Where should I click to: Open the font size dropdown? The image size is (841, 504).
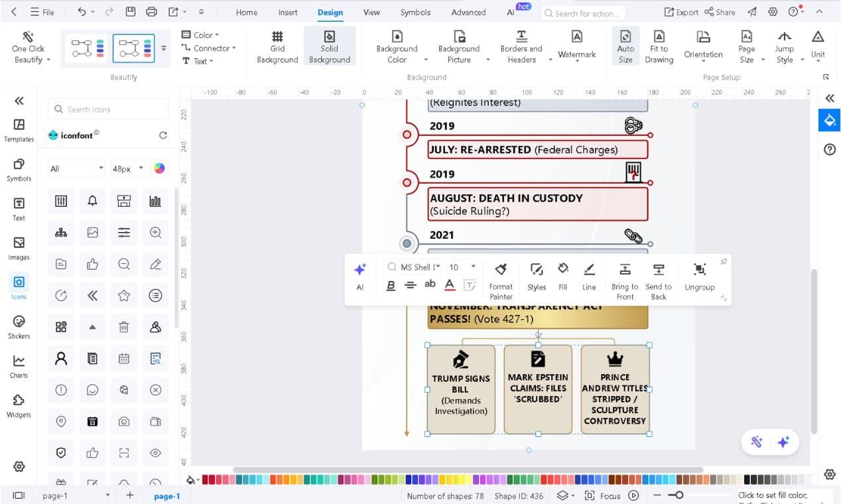(x=472, y=267)
